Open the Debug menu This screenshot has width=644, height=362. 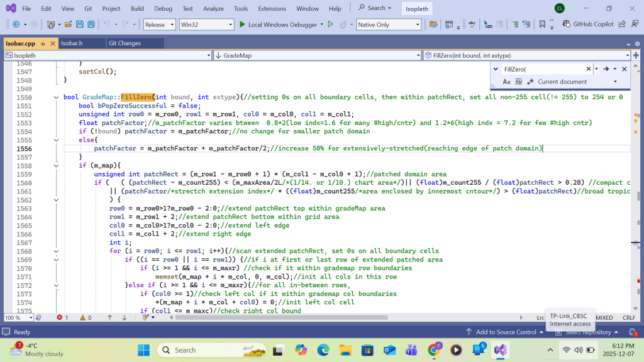[163, 8]
